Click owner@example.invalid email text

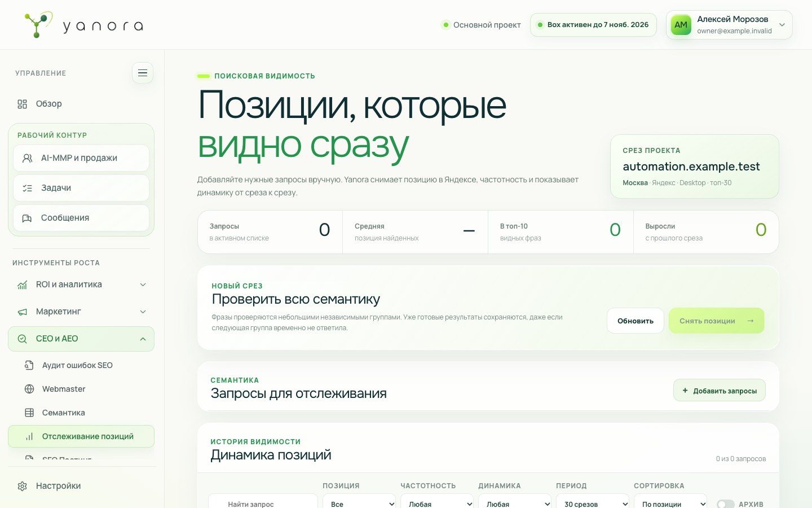point(734,31)
